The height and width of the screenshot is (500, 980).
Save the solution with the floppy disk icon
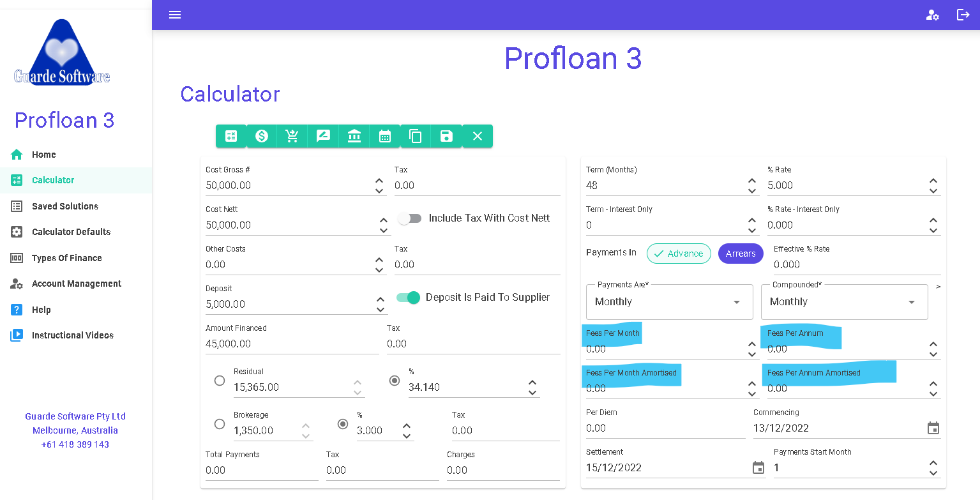coord(446,136)
